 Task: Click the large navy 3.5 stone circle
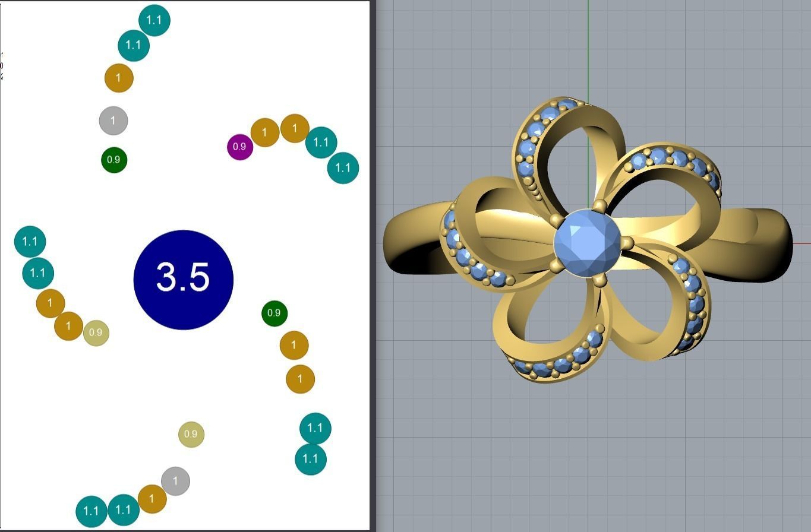pos(184,280)
